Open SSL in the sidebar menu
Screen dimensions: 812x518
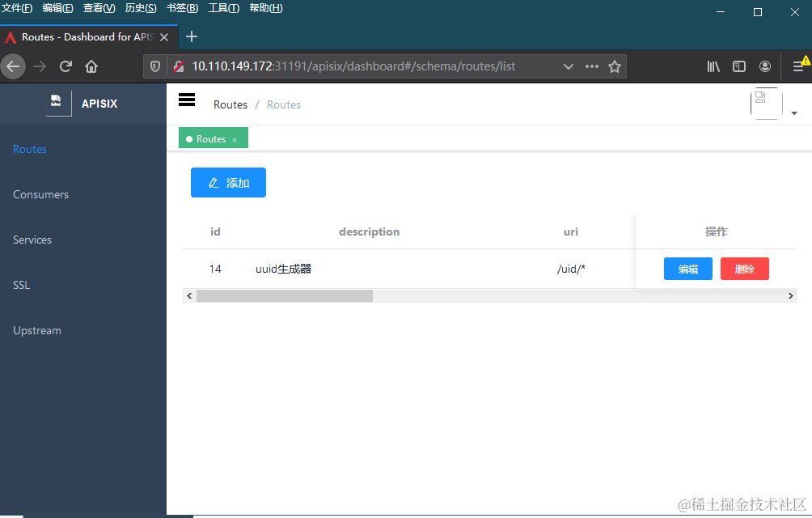click(x=21, y=285)
